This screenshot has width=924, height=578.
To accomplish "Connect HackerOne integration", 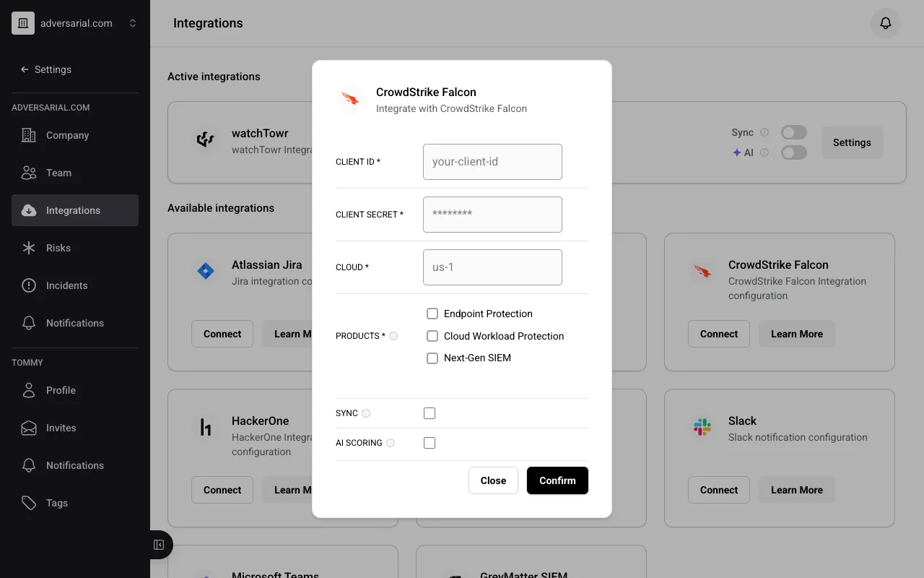I will pyautogui.click(x=222, y=490).
